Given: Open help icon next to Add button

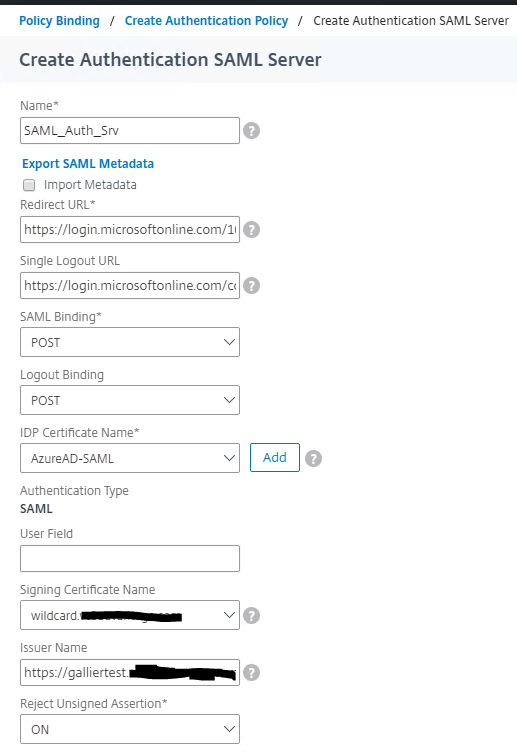Looking at the screenshot, I should [x=313, y=458].
